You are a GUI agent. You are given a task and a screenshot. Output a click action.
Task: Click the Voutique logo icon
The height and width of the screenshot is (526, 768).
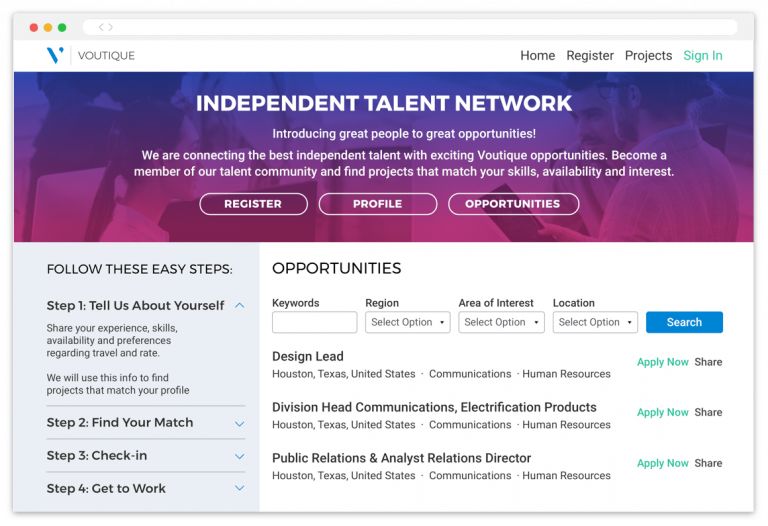tap(55, 55)
